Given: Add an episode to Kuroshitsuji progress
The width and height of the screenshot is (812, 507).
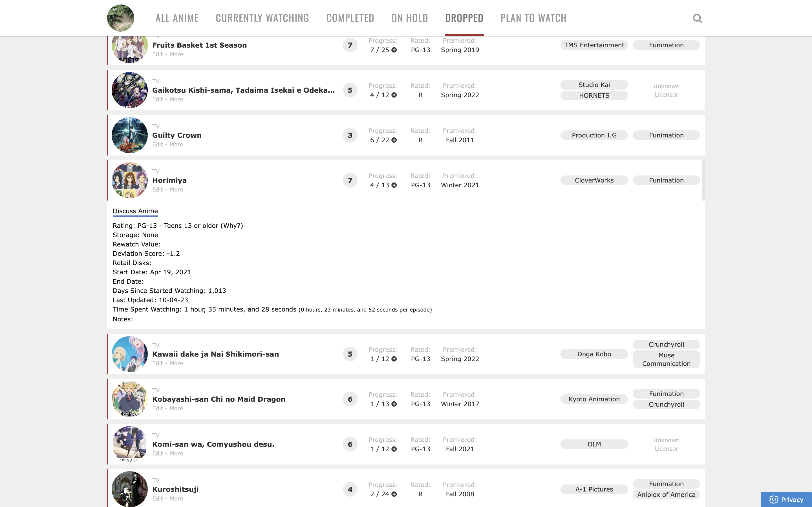Looking at the screenshot, I should [394, 494].
